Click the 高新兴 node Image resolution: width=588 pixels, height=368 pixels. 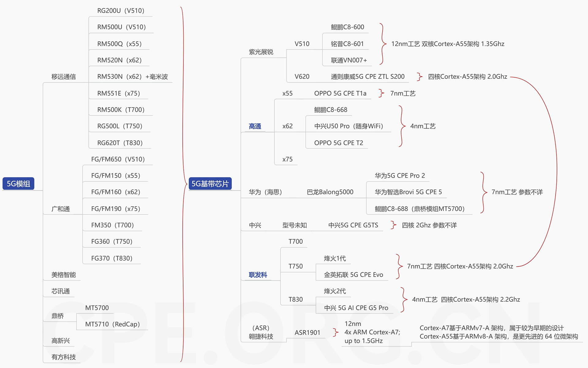[x=60, y=341]
